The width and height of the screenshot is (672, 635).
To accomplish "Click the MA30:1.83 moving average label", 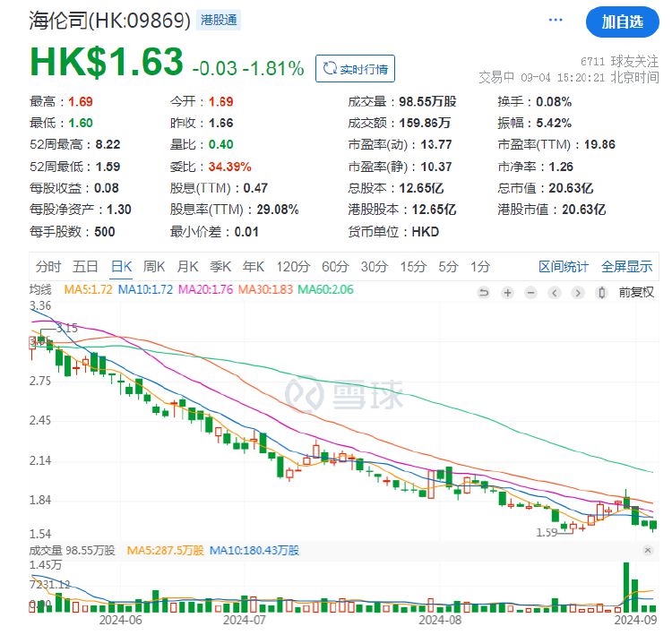I will [265, 289].
